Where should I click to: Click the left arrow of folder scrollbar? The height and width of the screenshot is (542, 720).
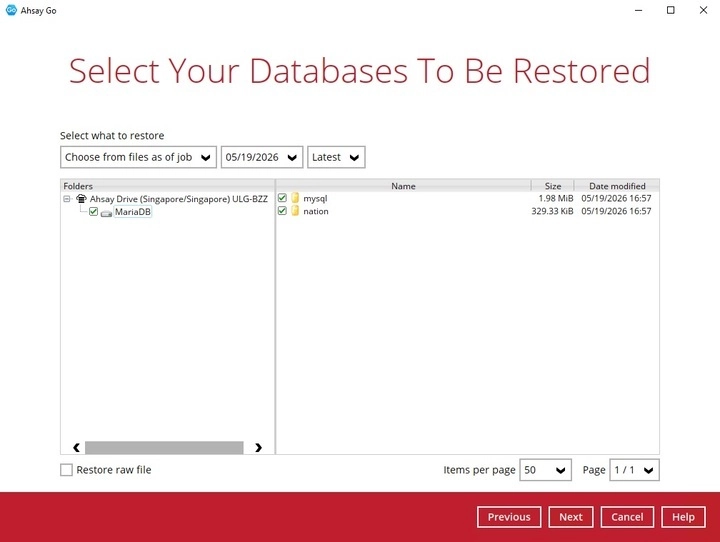click(x=76, y=447)
